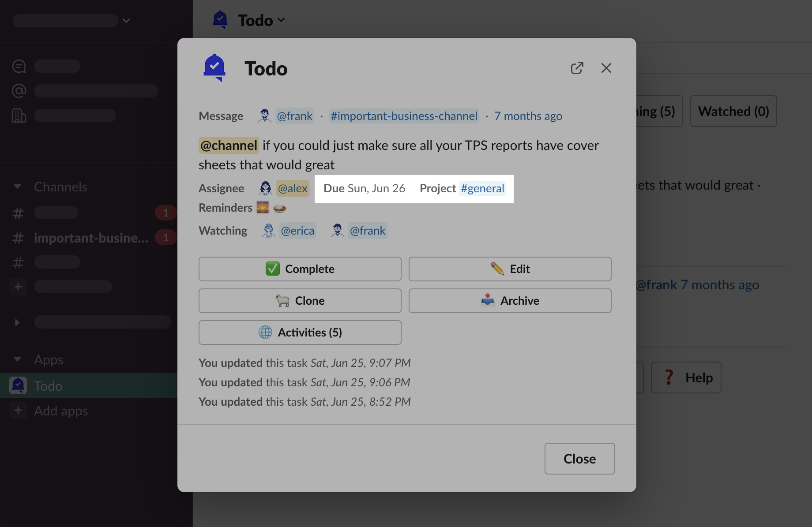This screenshot has height=527, width=812.
Task: Click the sunrise reminder emoji
Action: pyautogui.click(x=263, y=208)
